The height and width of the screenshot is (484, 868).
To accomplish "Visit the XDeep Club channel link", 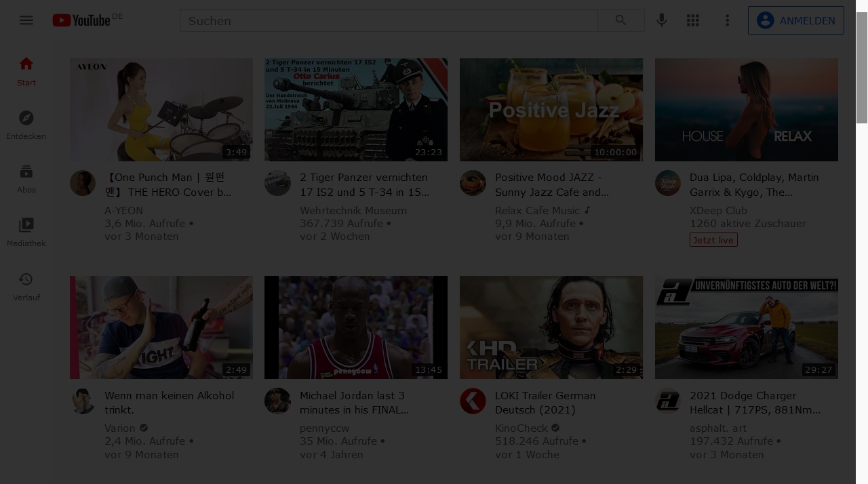I will 718,211.
